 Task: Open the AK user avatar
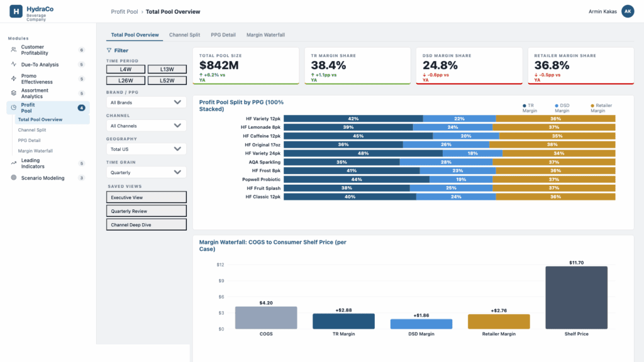click(628, 11)
